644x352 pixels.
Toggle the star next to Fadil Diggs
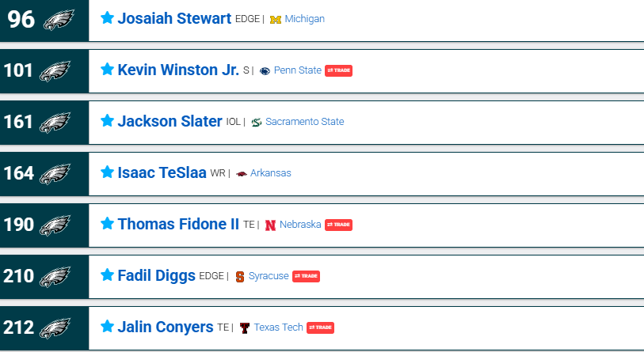tap(108, 275)
